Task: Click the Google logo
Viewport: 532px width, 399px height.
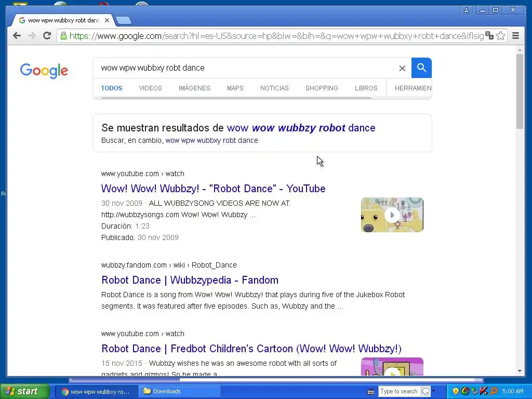Action: pos(44,71)
